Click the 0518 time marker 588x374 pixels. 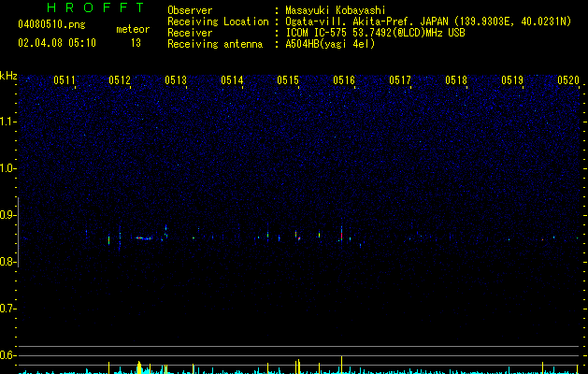click(x=456, y=80)
